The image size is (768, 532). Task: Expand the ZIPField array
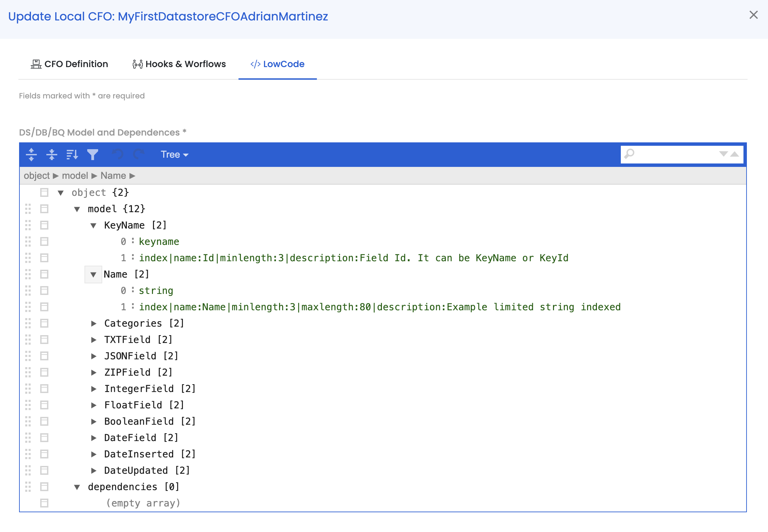[93, 373]
